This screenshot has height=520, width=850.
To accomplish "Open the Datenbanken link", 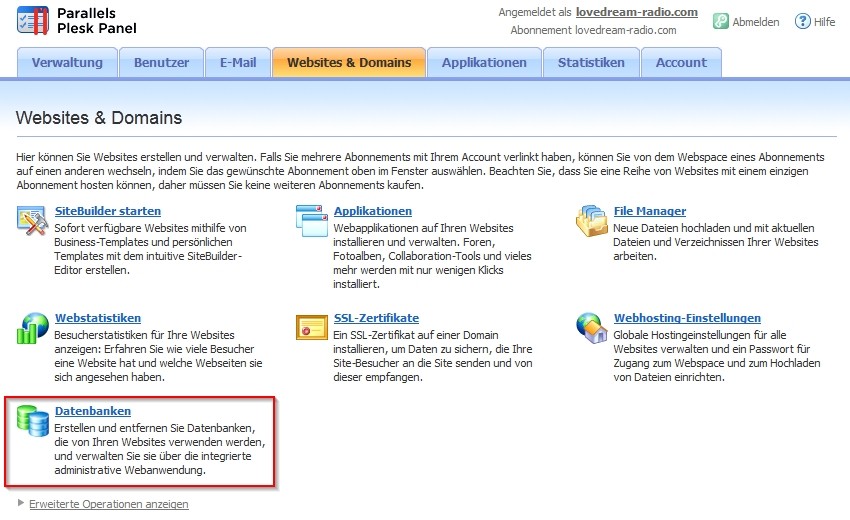I will tap(92, 411).
